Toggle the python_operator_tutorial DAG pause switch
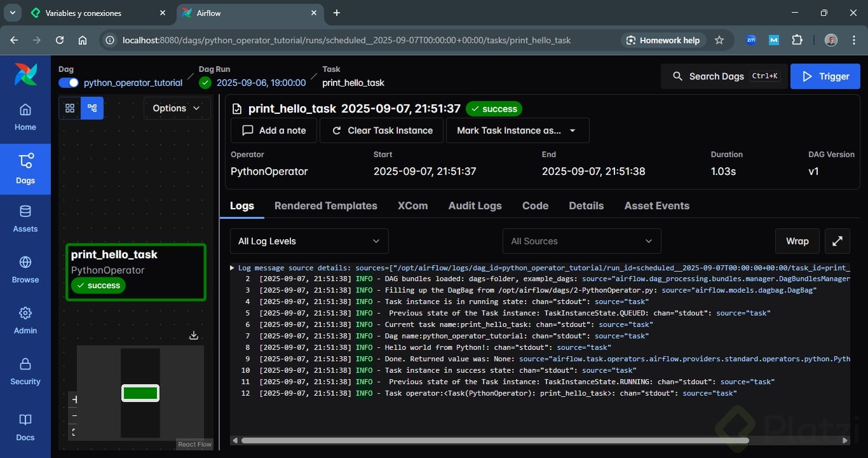 click(69, 83)
